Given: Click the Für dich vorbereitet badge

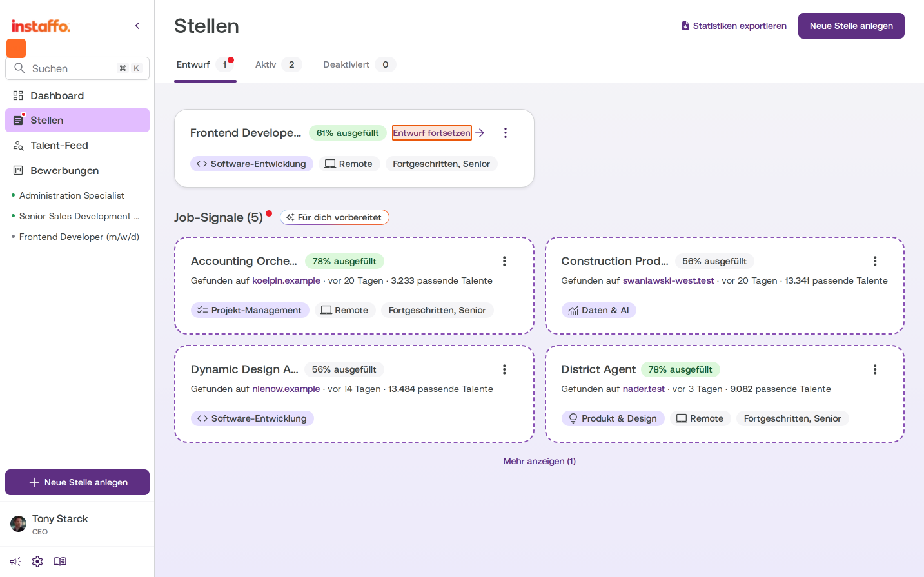Looking at the screenshot, I should pyautogui.click(x=335, y=217).
